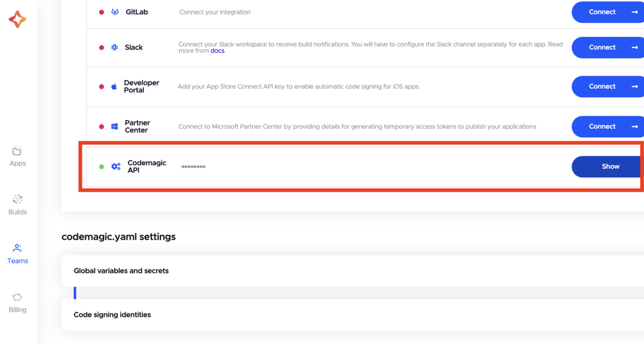The width and height of the screenshot is (644, 344).
Task: Click the Slack logo icon
Action: coord(114,47)
